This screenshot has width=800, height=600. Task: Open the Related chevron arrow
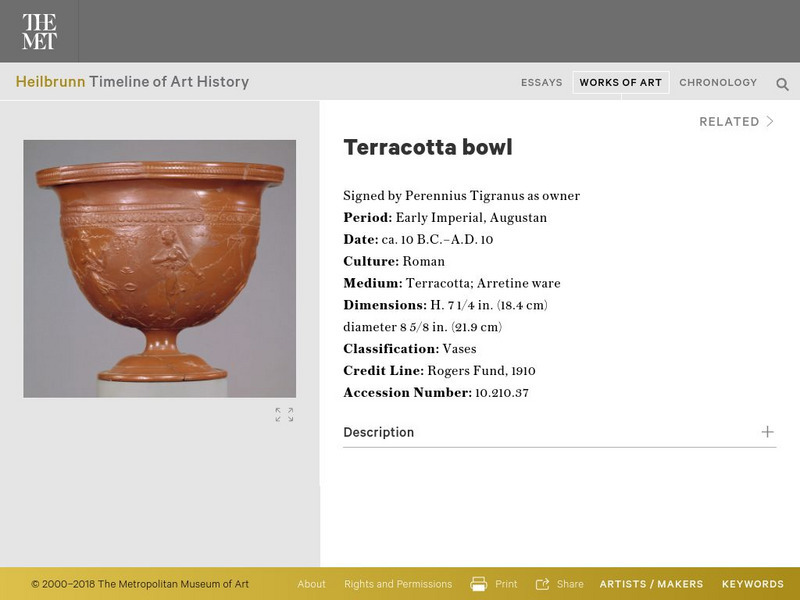pos(770,122)
